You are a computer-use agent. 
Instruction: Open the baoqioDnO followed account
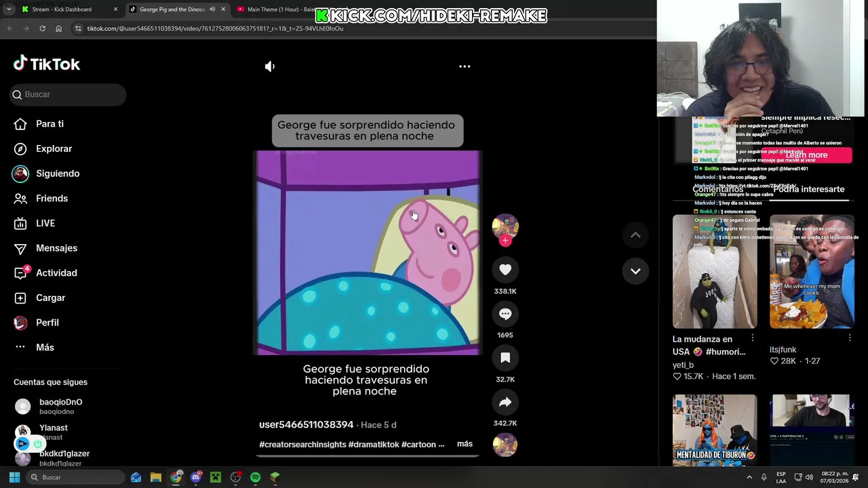pyautogui.click(x=49, y=406)
